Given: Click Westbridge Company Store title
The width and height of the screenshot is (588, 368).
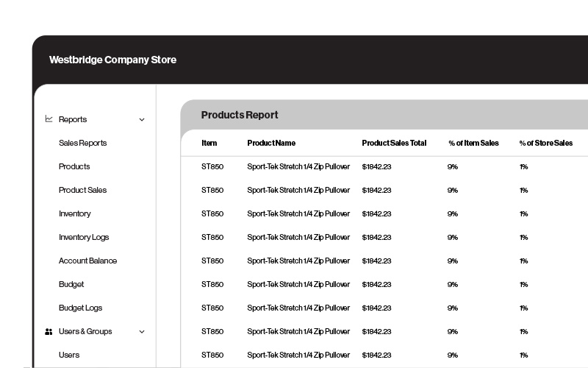Looking at the screenshot, I should tap(112, 60).
